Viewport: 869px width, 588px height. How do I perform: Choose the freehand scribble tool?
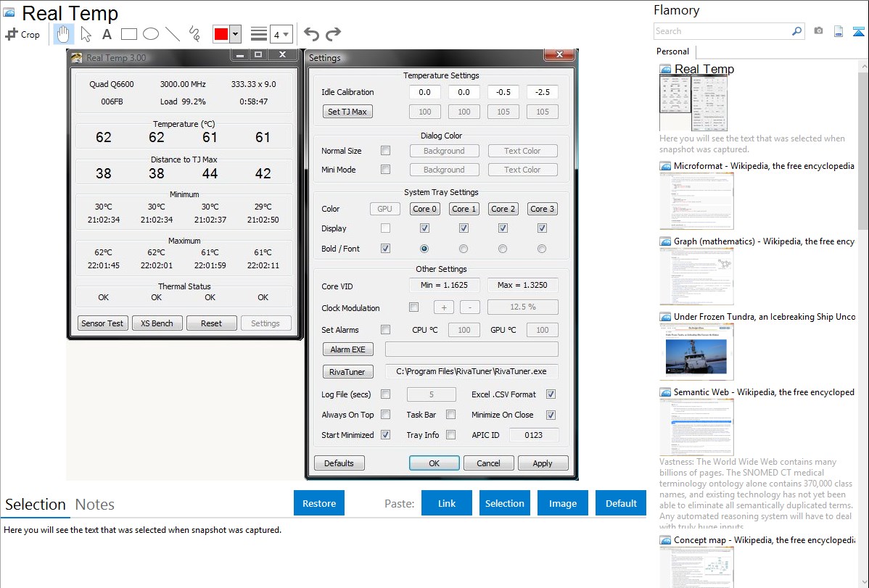(194, 34)
